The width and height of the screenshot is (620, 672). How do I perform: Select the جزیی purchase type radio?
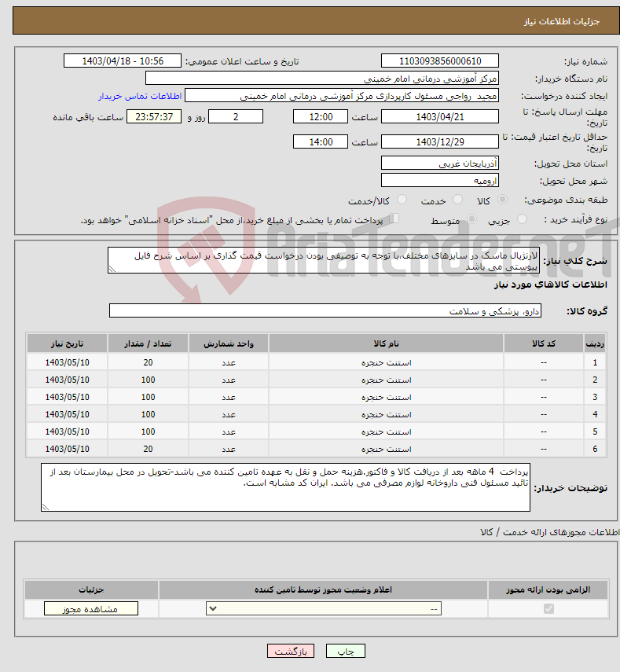pos(522,219)
